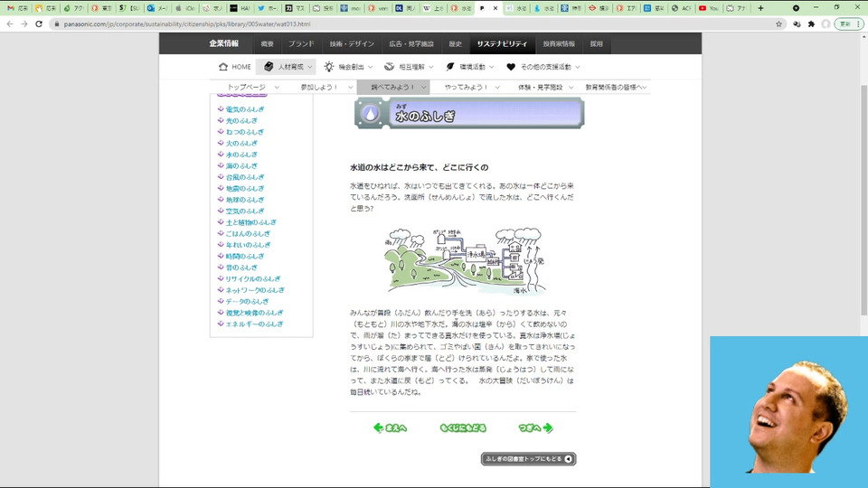This screenshot has width=868, height=488.
Task: Open the 台風のふしぎ sidebar link
Action: pos(245,177)
